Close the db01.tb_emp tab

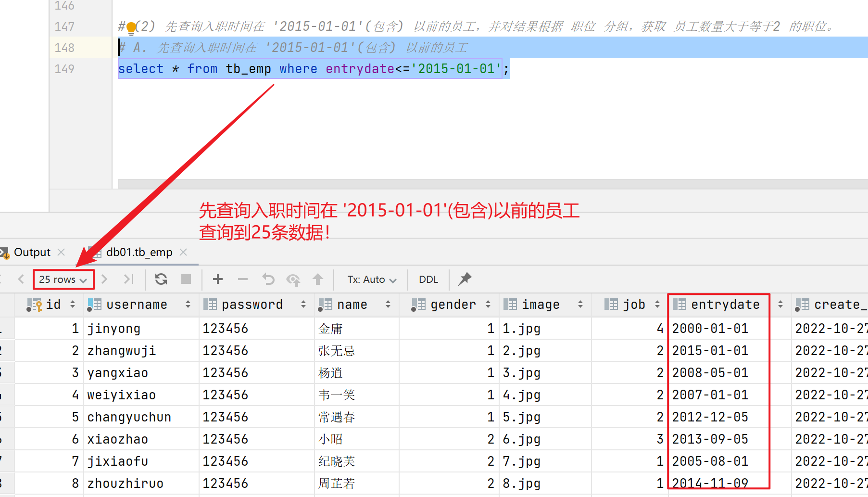pos(183,252)
